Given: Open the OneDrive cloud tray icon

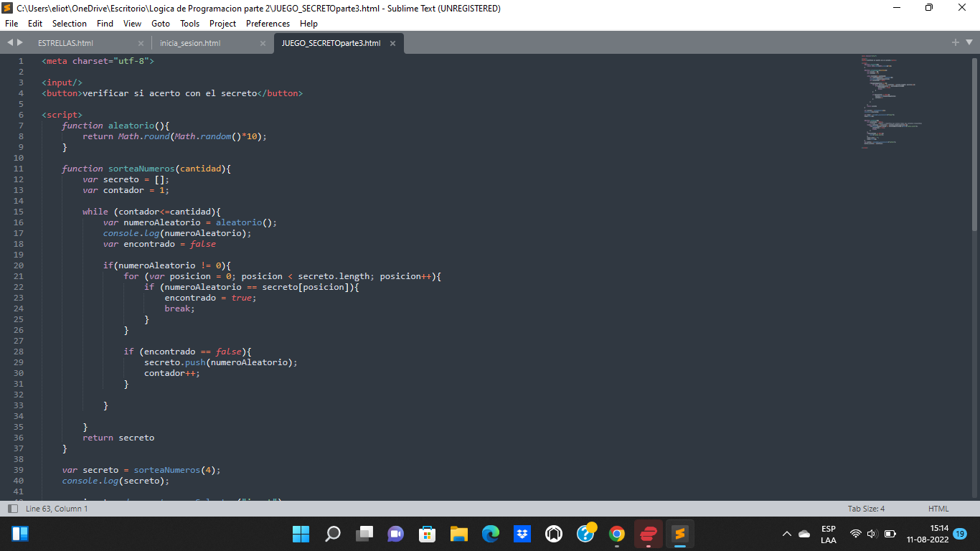Looking at the screenshot, I should [804, 534].
